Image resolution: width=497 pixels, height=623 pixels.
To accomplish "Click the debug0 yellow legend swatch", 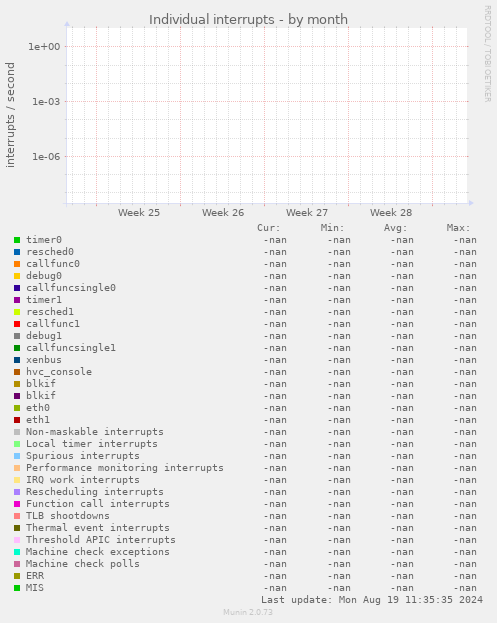I will pyautogui.click(x=17, y=276).
